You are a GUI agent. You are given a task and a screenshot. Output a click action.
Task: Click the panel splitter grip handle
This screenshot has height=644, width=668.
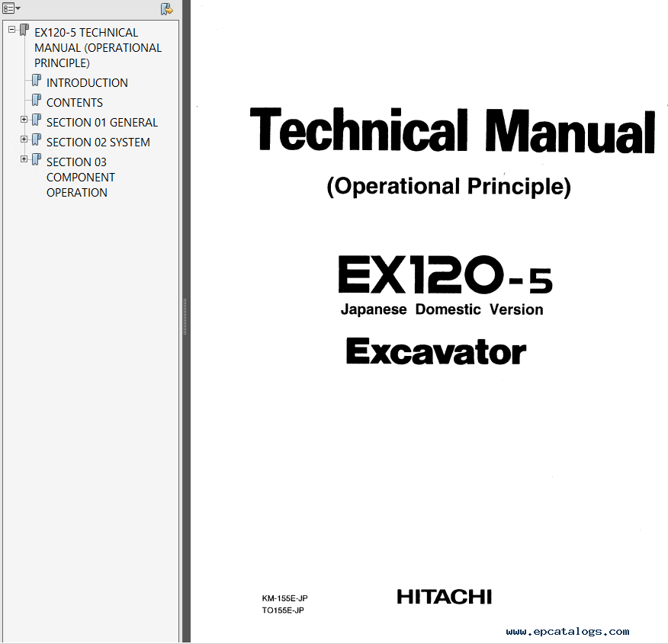click(185, 317)
